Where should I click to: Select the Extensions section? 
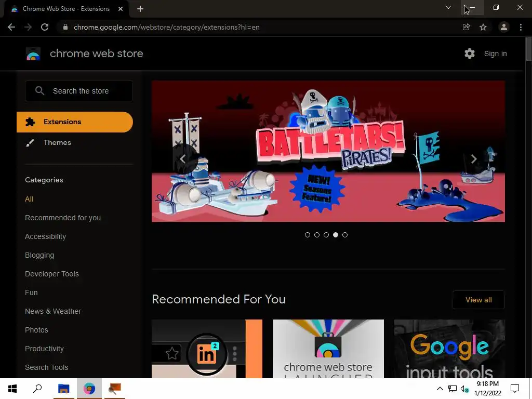75,122
